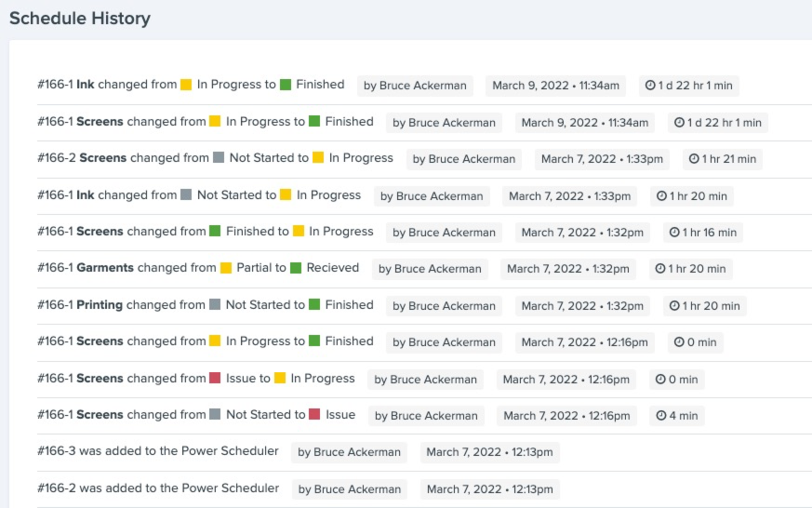
Task: Click 'by Bruce Ackerman' tag on #166-2 added row
Action: 350,489
